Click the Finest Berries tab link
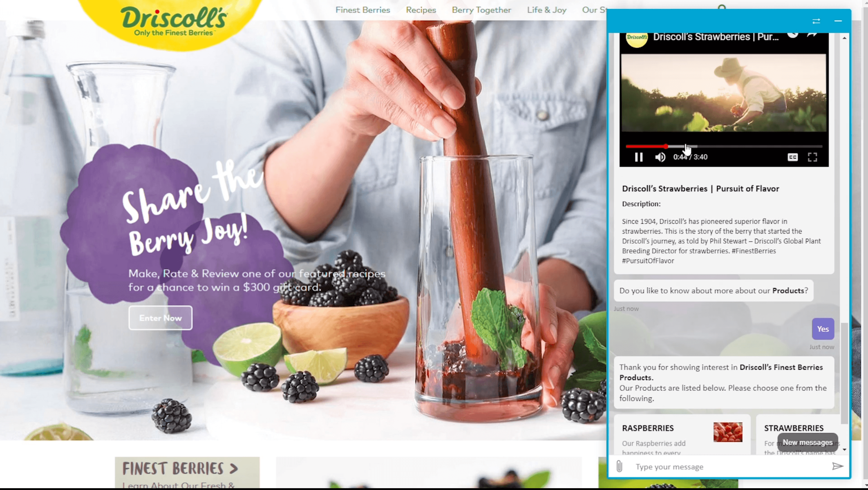The image size is (868, 490). (x=363, y=10)
